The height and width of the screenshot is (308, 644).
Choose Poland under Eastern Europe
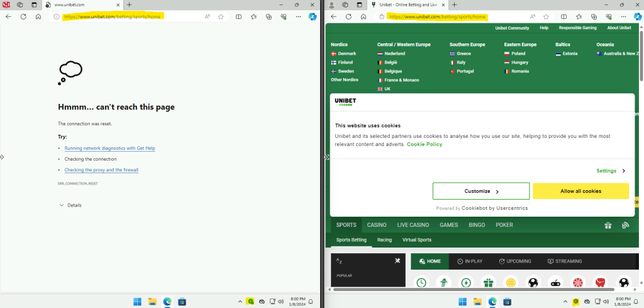point(514,54)
